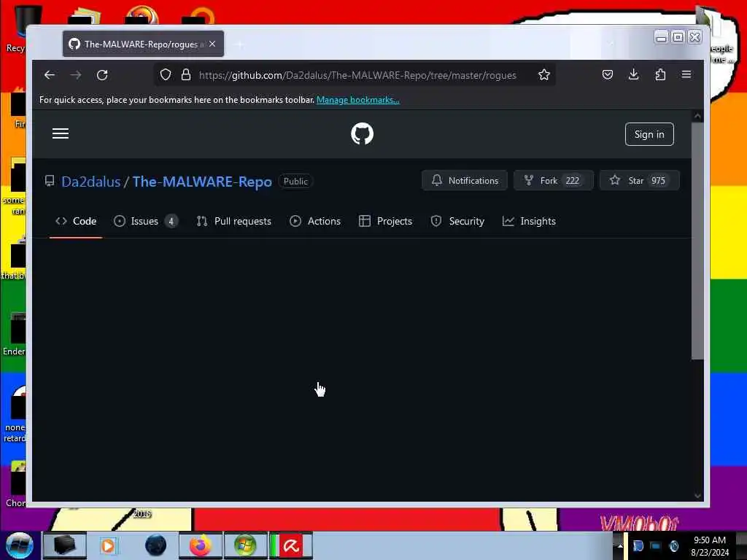
Task: Open the The-MALWARE-Repo repository link
Action: click(202, 182)
